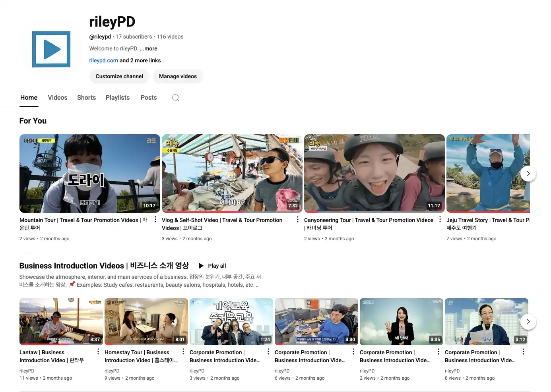The image size is (551, 392).
Task: Switch to the Videos tab
Action: pyautogui.click(x=58, y=98)
